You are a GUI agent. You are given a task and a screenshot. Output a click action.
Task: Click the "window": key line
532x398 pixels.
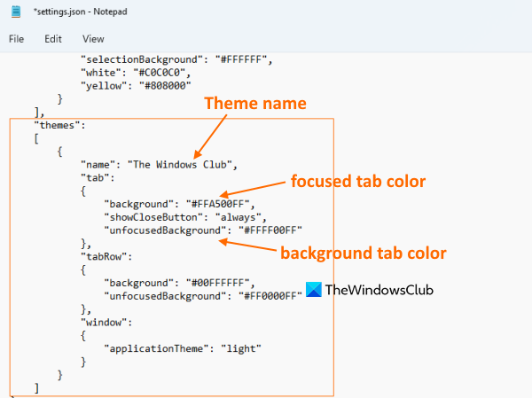106,323
